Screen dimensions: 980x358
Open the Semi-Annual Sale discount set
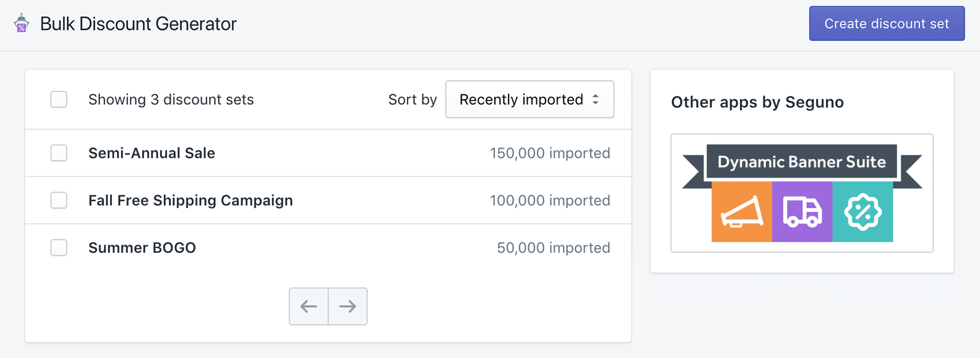tap(152, 153)
